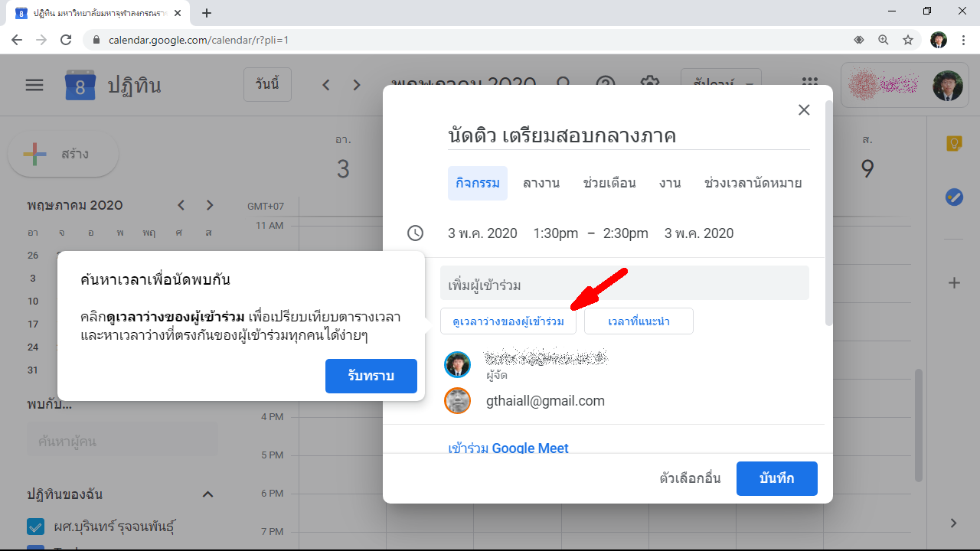Show the hidden side panel chevron
This screenshot has width=980, height=551.
point(954,523)
